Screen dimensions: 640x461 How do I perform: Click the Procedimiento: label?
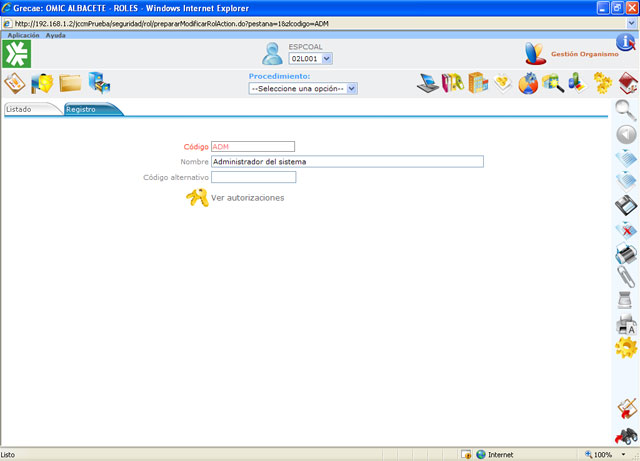[279, 76]
